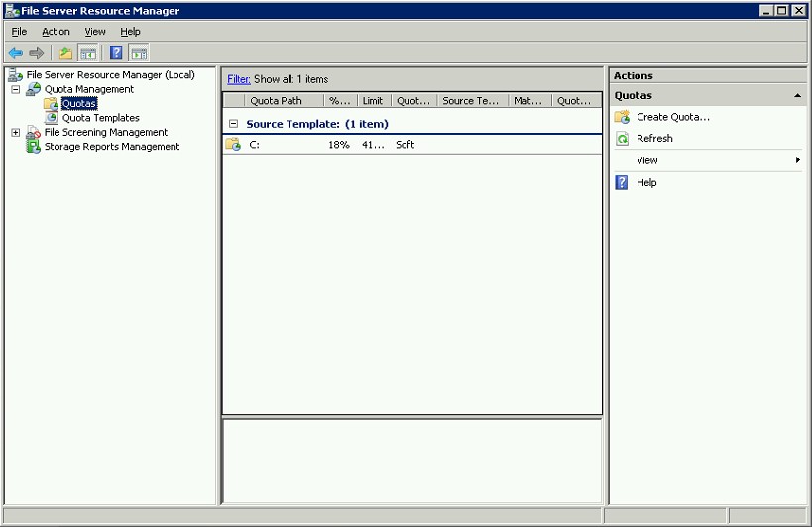
Task: Open the Help toolbar question mark icon
Action: (117, 53)
